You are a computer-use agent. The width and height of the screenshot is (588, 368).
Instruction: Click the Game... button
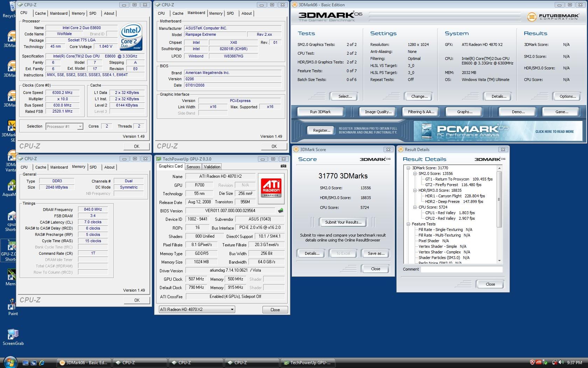pyautogui.click(x=562, y=112)
